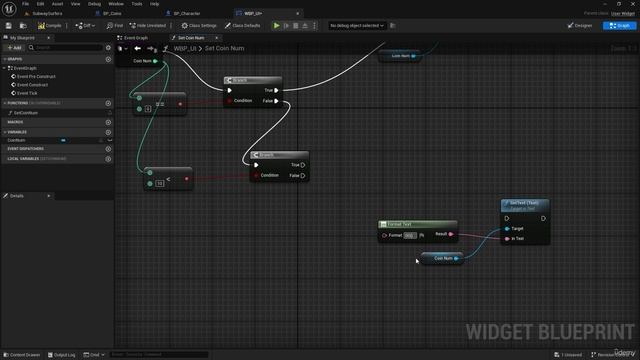Switch to BP_Coins tab
640x360 pixels.
[x=109, y=13]
